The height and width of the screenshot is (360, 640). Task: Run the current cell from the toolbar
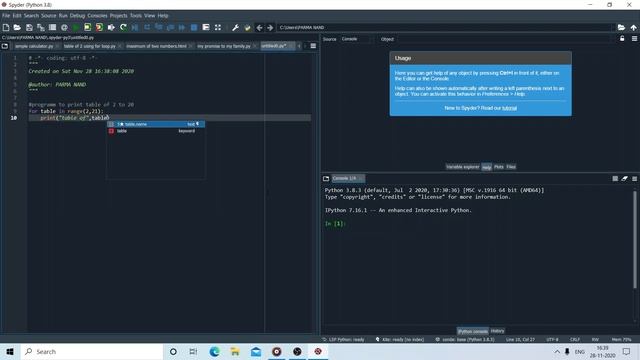tap(87, 27)
